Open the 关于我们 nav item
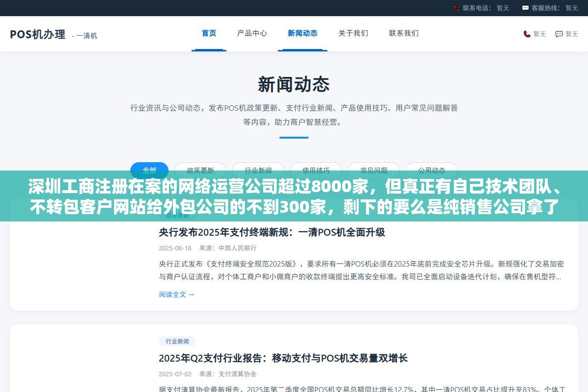 [353, 33]
